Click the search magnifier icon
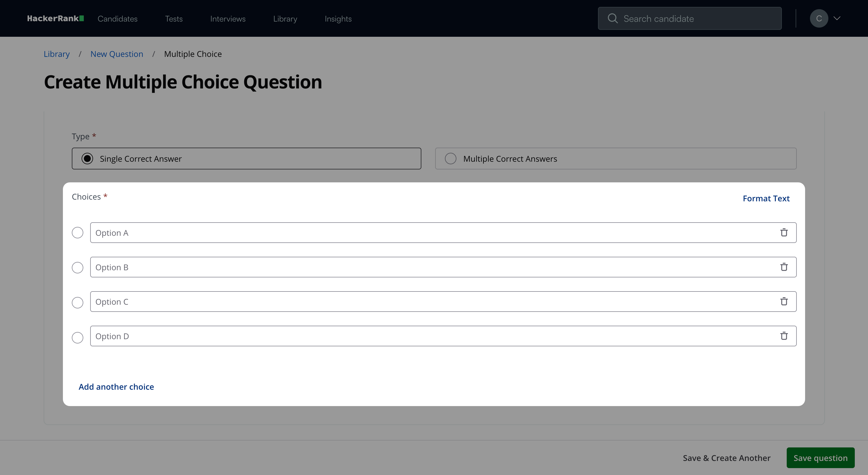This screenshot has height=475, width=868. tap(613, 19)
